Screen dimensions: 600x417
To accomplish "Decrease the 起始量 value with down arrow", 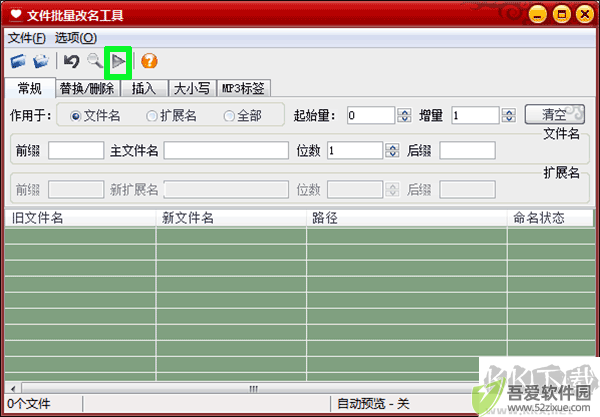I will [x=404, y=119].
